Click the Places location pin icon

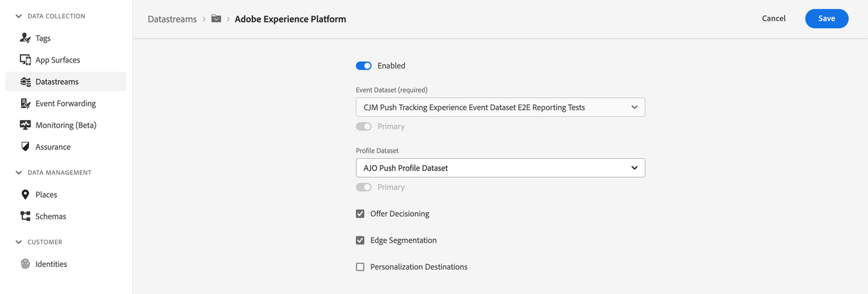[25, 194]
